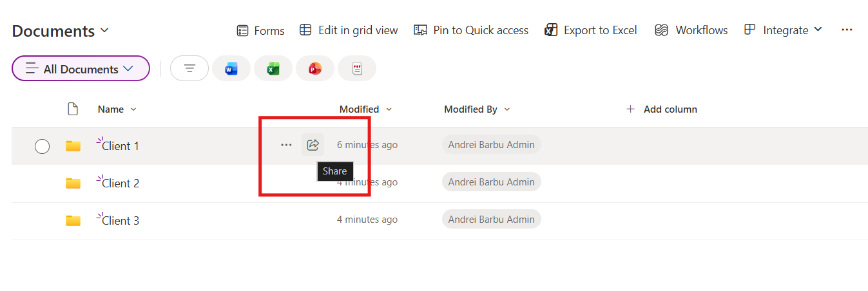Image resolution: width=868 pixels, height=291 pixels.
Task: Open Workflows from the command bar
Action: (x=691, y=30)
